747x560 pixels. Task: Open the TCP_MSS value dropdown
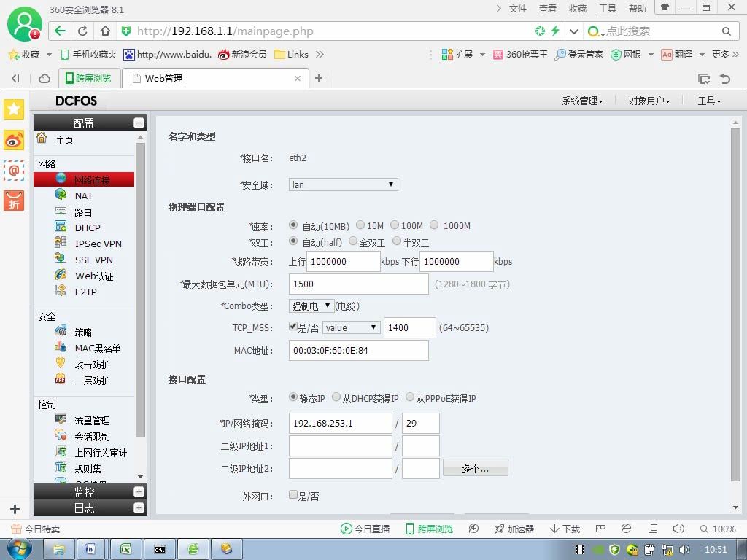[x=351, y=327]
